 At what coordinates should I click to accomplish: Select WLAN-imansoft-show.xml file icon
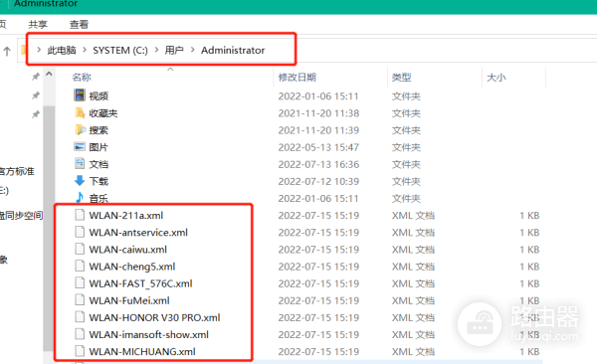pyautogui.click(x=80, y=334)
